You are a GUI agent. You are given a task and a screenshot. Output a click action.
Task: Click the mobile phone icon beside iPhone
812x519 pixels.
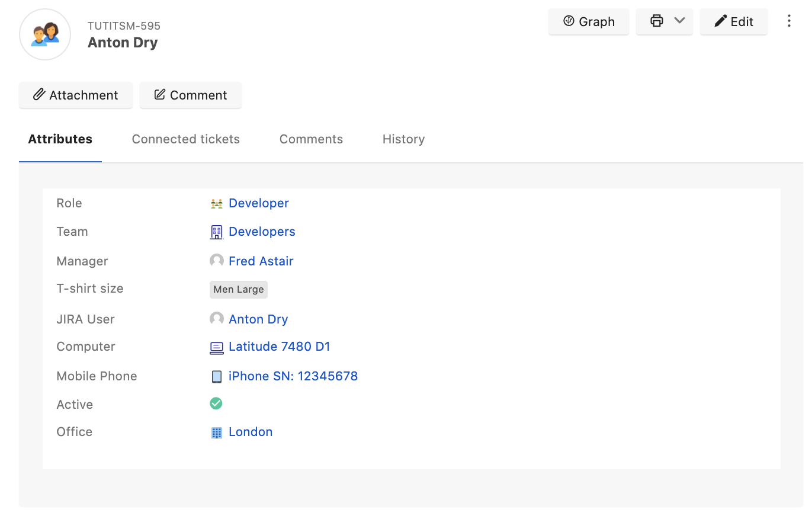tap(216, 377)
